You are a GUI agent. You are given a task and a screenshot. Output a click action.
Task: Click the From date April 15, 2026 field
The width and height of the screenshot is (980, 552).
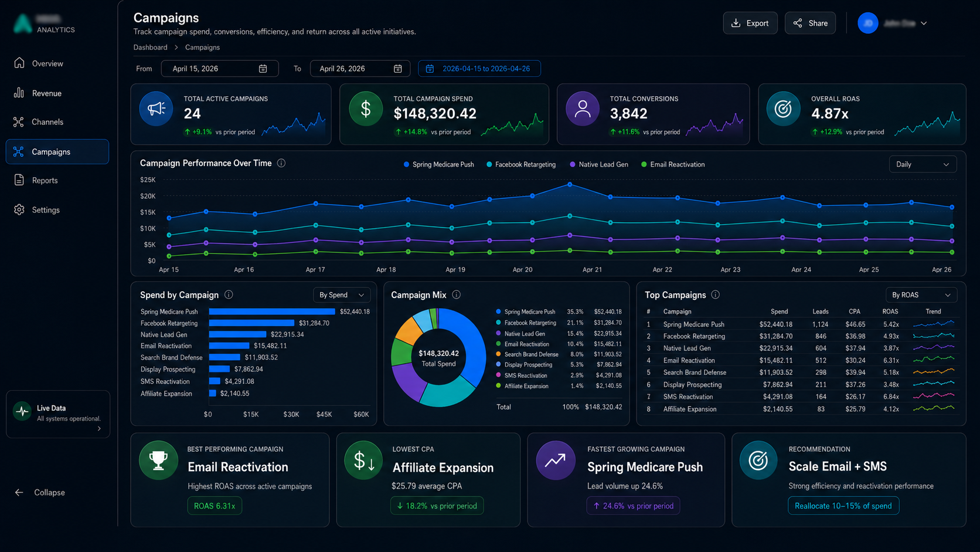tap(220, 69)
